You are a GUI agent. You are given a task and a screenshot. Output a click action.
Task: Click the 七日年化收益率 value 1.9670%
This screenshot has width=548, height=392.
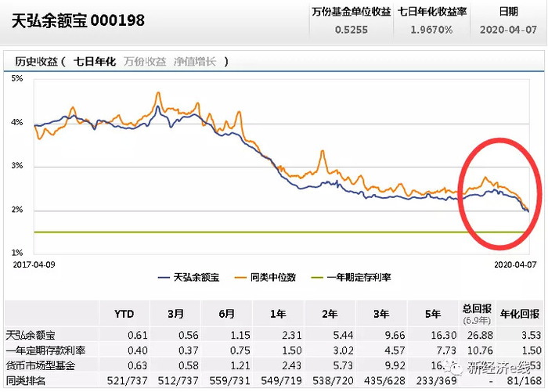(x=431, y=30)
